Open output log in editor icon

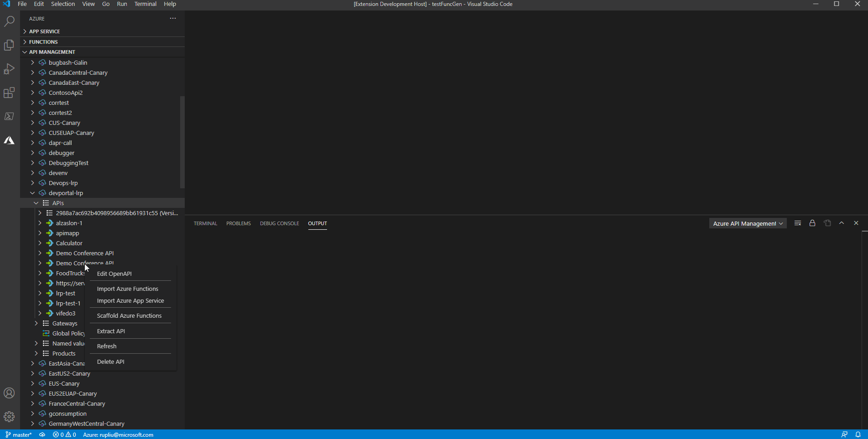827,223
